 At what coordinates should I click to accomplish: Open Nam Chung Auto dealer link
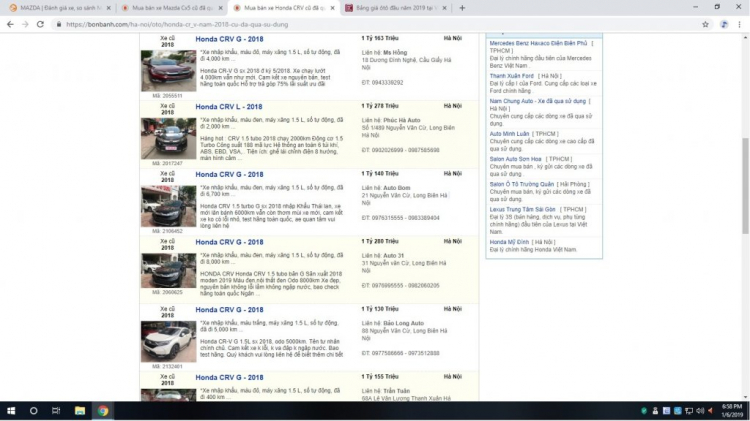538,101
